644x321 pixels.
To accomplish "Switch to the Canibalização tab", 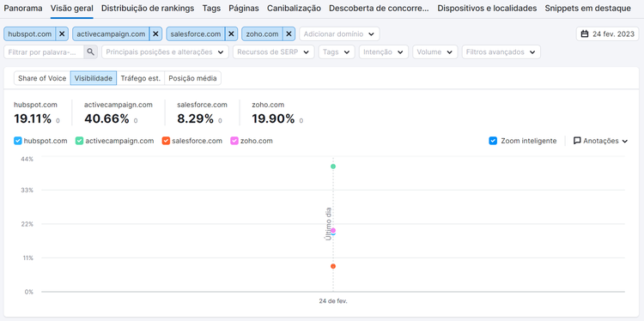I will pyautogui.click(x=294, y=9).
